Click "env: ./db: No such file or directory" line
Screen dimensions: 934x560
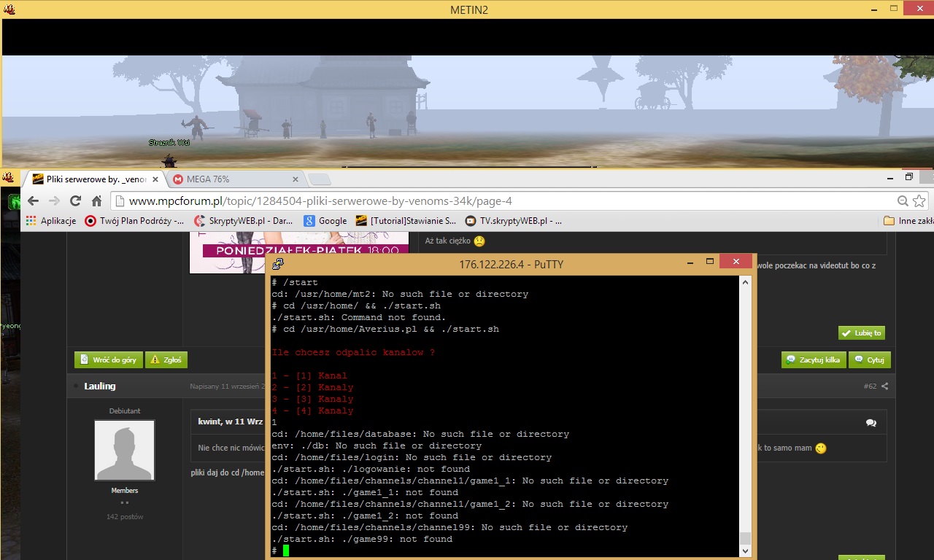pyautogui.click(x=377, y=446)
